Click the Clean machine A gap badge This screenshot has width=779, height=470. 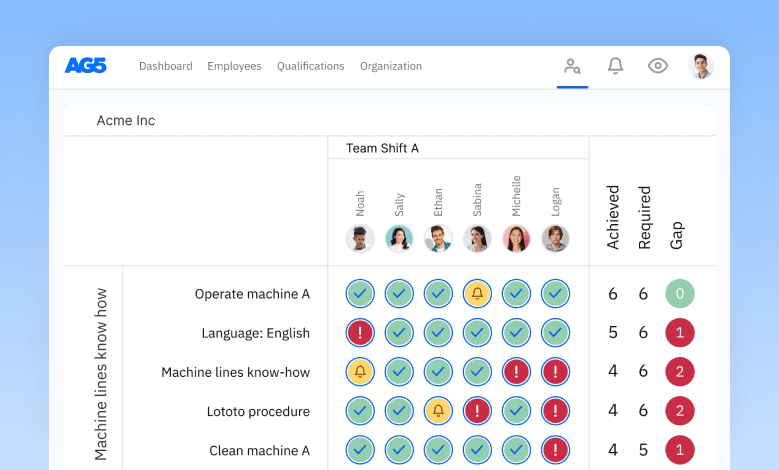point(680,450)
